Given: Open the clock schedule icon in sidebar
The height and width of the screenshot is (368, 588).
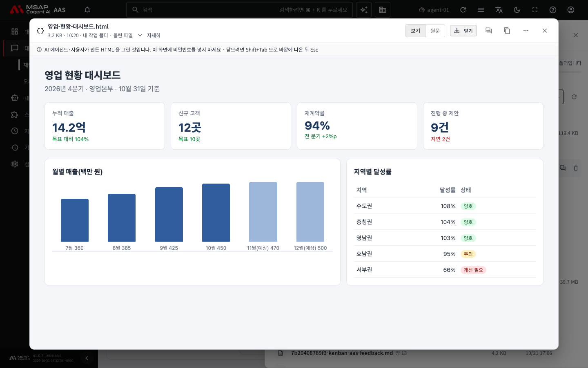Looking at the screenshot, I should click(x=15, y=131).
